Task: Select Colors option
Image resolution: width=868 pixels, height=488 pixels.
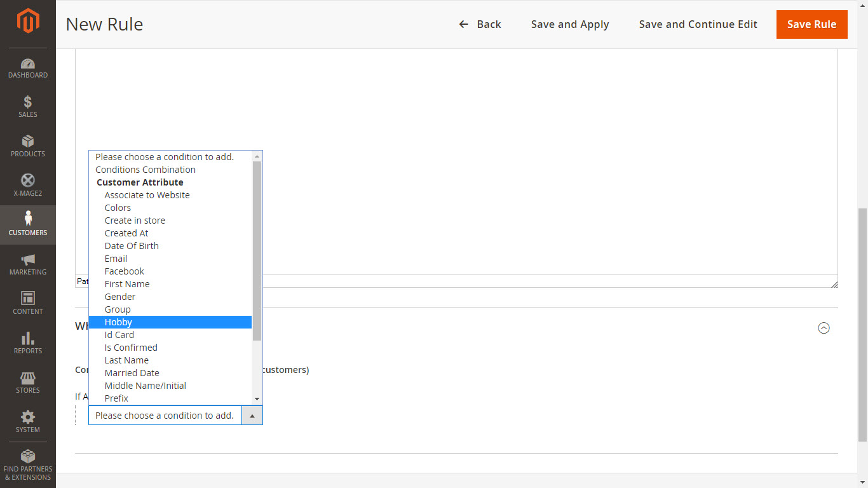Action: (170, 208)
